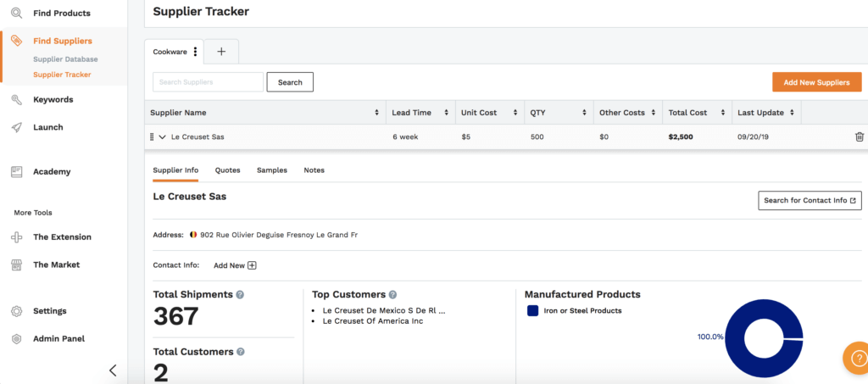
Task: Collapse the sidebar with the left arrow
Action: 113,370
